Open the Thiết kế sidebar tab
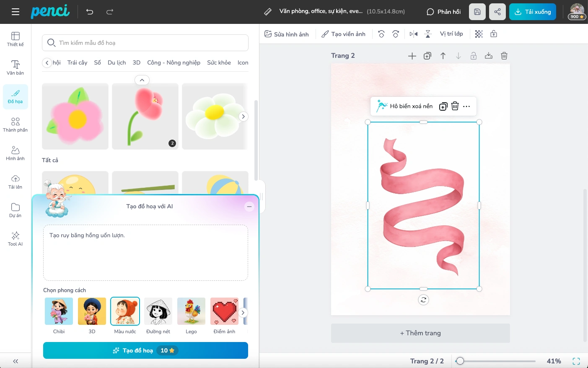588x368 pixels. [x=16, y=39]
